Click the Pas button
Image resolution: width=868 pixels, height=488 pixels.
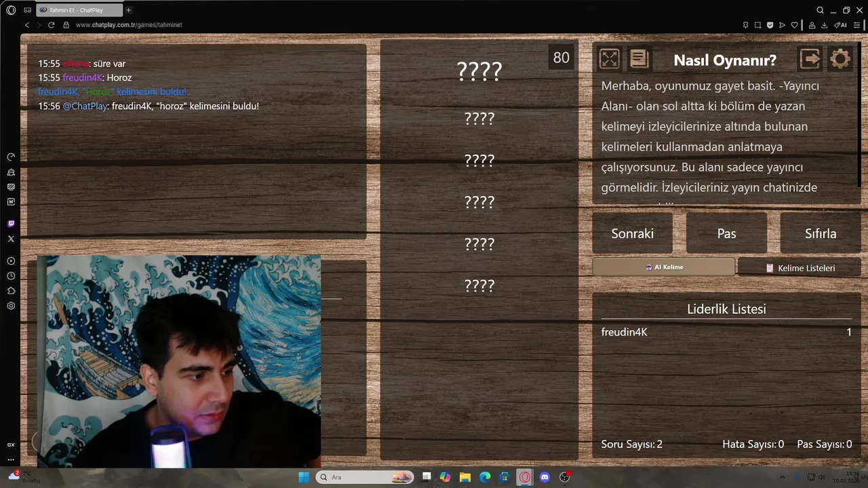726,233
